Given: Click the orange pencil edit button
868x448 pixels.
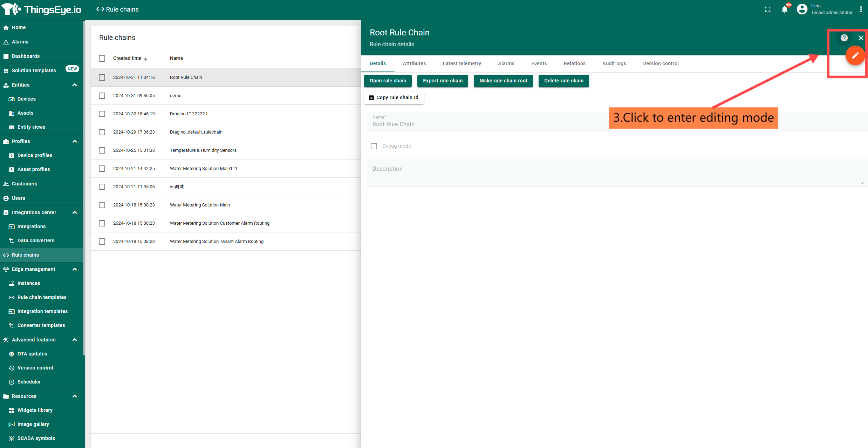Looking at the screenshot, I should 855,55.
